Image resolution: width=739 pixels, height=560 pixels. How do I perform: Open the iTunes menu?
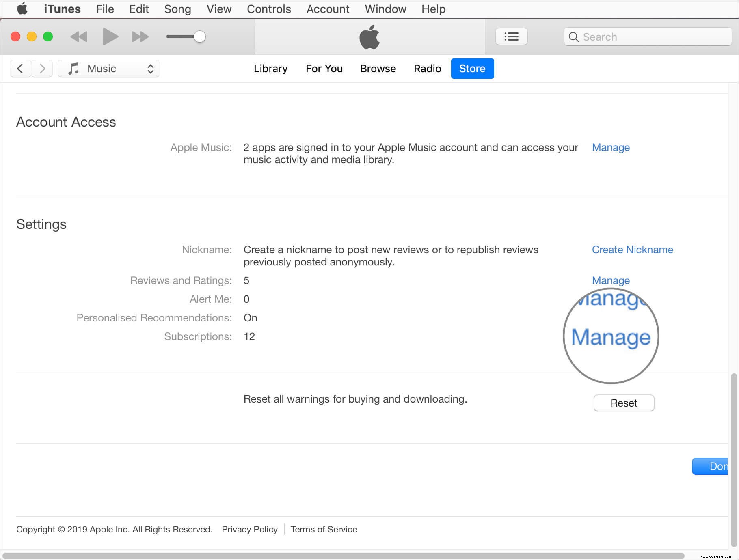[62, 9]
